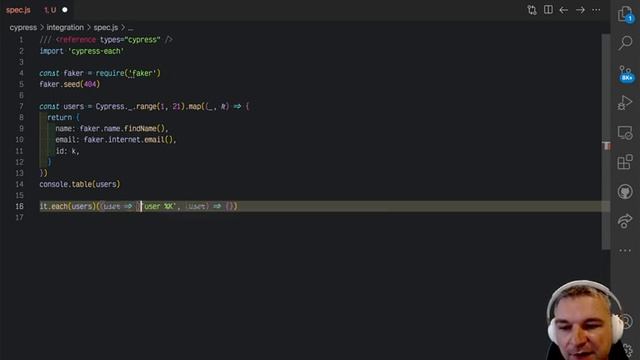
Task: Click the email: faker.internet.email() line
Action: (116, 140)
